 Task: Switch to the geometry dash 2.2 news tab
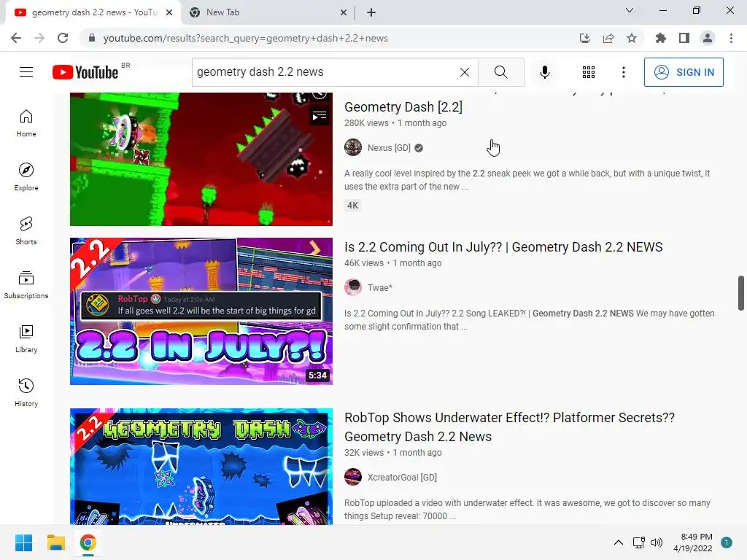tap(93, 12)
